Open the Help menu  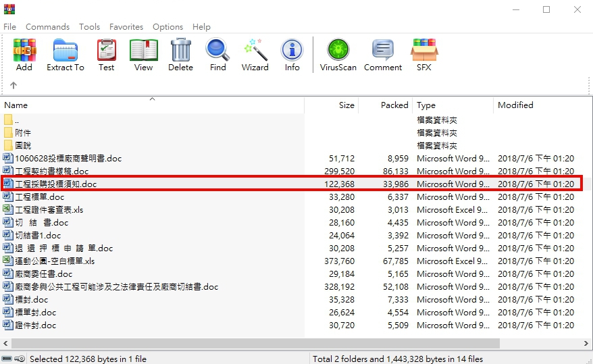click(x=201, y=27)
